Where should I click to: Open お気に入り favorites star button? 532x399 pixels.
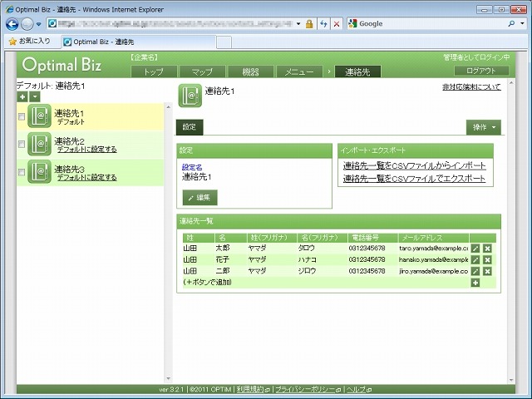tap(30, 41)
